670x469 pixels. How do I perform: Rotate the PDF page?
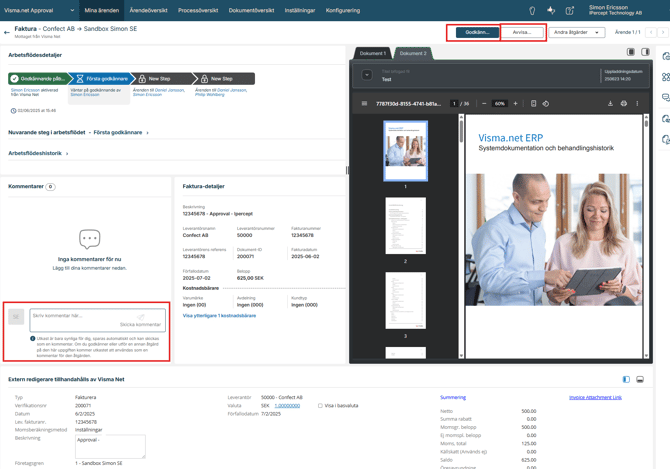click(546, 103)
